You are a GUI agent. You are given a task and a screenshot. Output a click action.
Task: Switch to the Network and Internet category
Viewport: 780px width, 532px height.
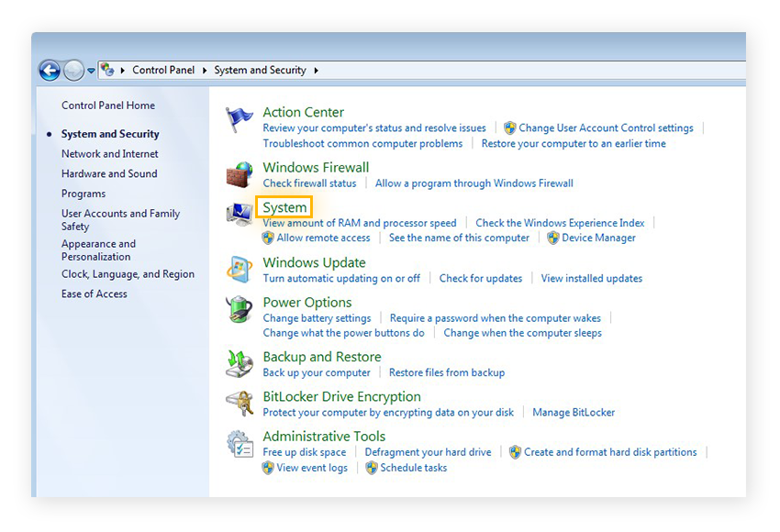coord(109,153)
